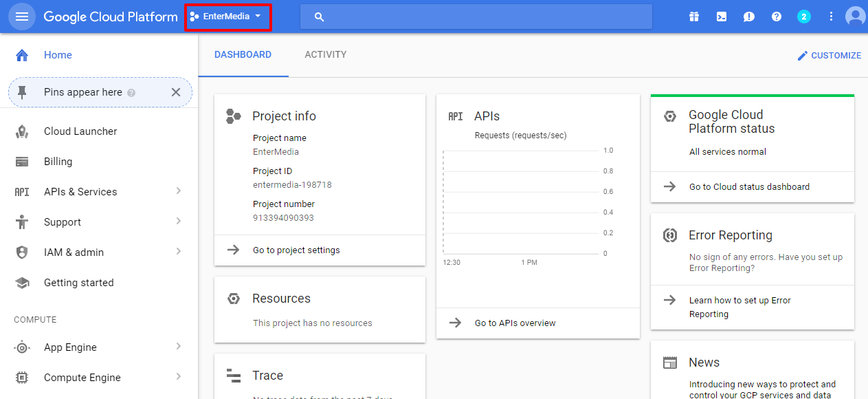Select Getting started in the sidebar
868x399 pixels.
click(x=79, y=283)
